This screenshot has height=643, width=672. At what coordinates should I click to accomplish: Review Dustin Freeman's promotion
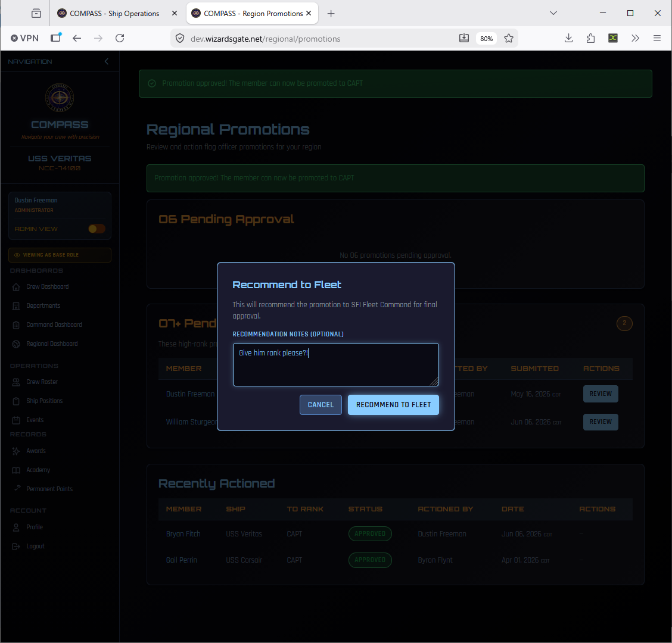601,394
